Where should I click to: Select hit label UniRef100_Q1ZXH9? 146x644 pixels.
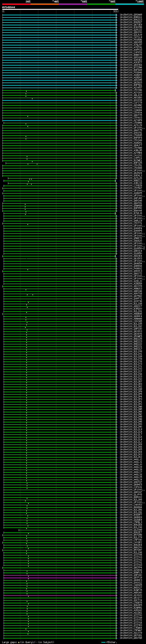click(131, 530)
